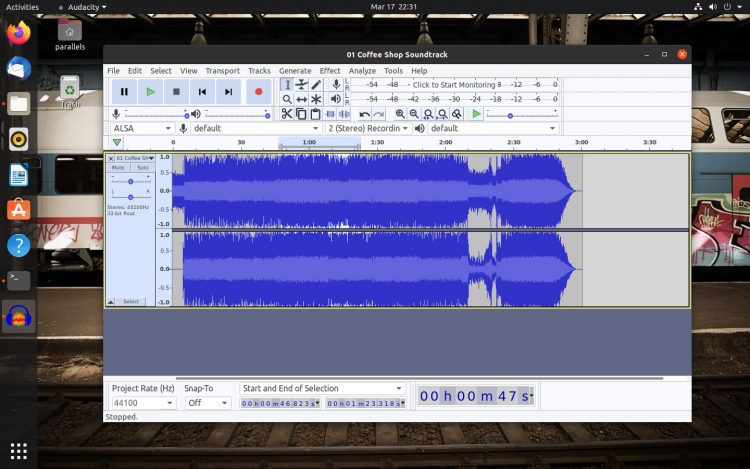Screen dimensions: 750x469
Task: Open the Help menu
Action: pyautogui.click(x=419, y=71)
